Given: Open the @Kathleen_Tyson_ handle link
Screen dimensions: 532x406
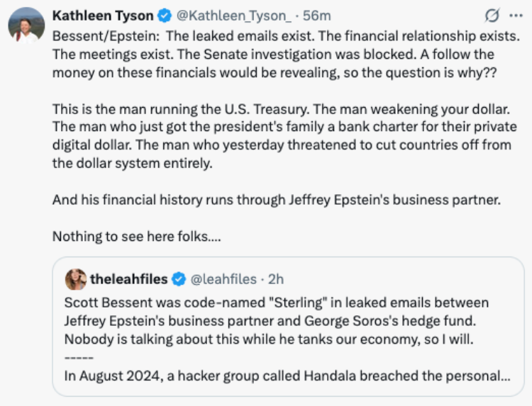Looking at the screenshot, I should (x=234, y=16).
